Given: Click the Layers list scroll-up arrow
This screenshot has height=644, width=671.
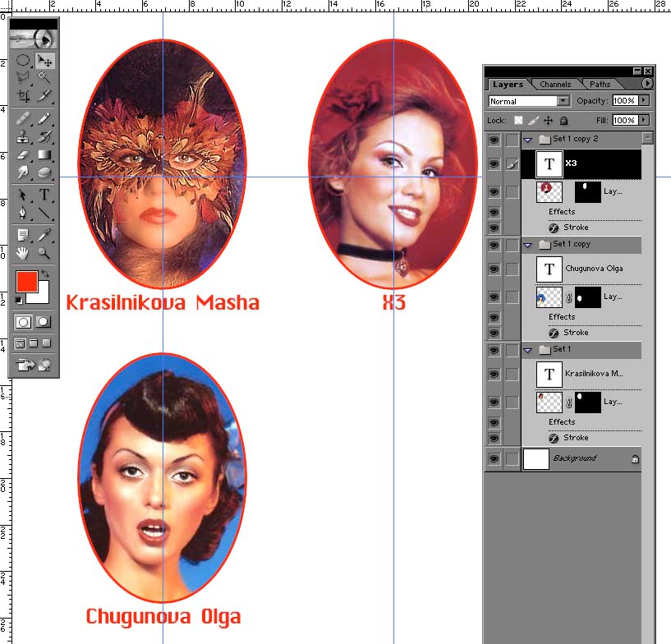Looking at the screenshot, I should tap(648, 138).
